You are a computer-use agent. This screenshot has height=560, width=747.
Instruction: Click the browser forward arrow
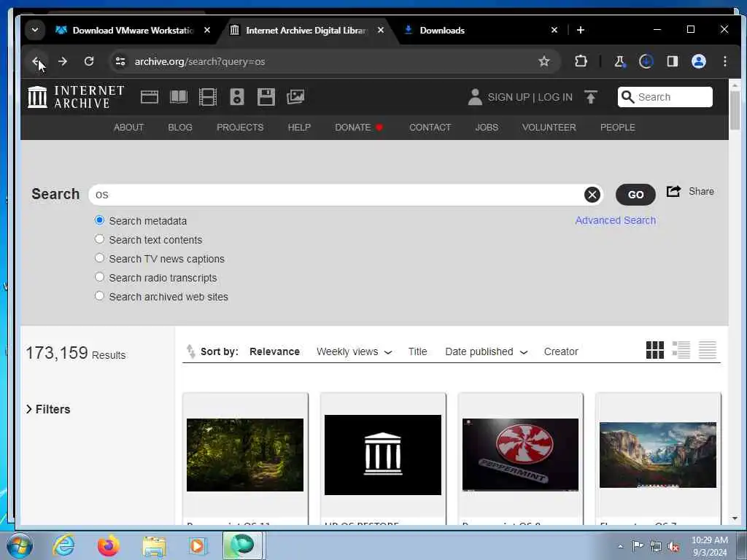(x=63, y=61)
